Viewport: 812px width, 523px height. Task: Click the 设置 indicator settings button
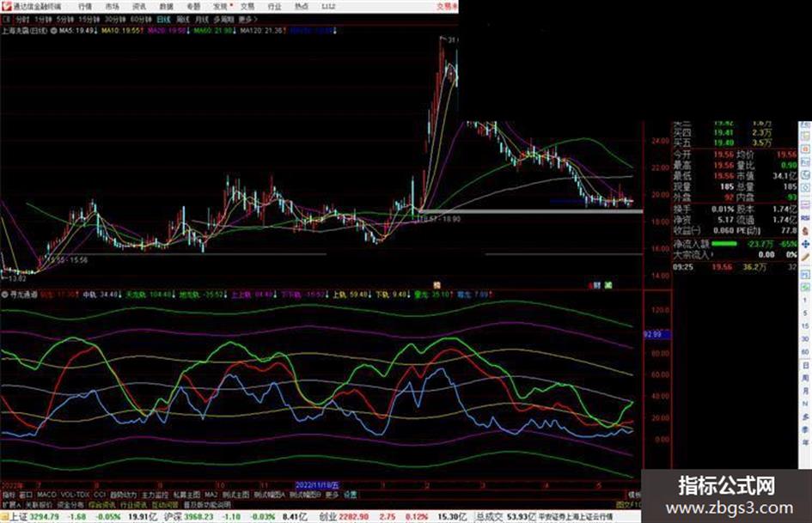[350, 495]
